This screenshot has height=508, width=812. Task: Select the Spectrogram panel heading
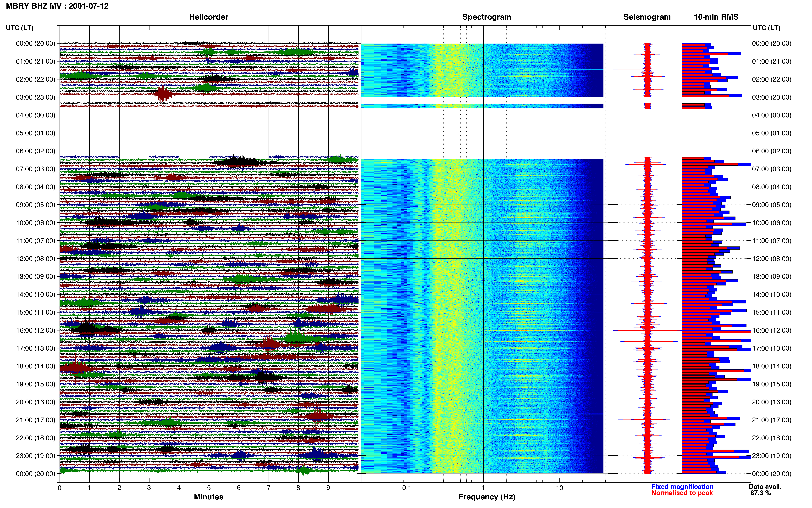click(x=487, y=17)
